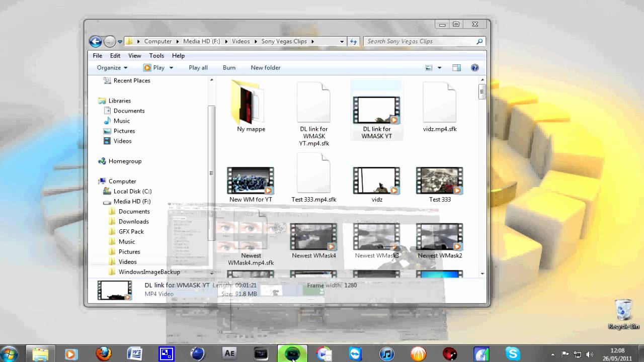Open the File menu
Viewport: 644px width, 362px height.
tap(98, 55)
